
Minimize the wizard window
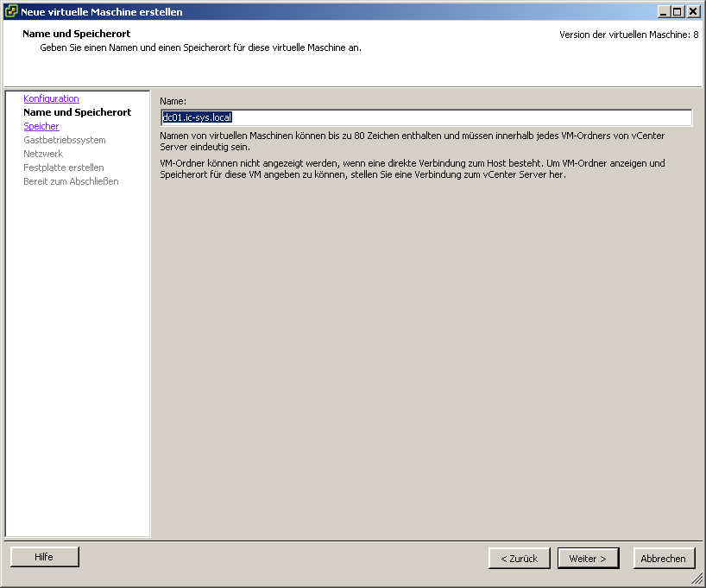663,12
